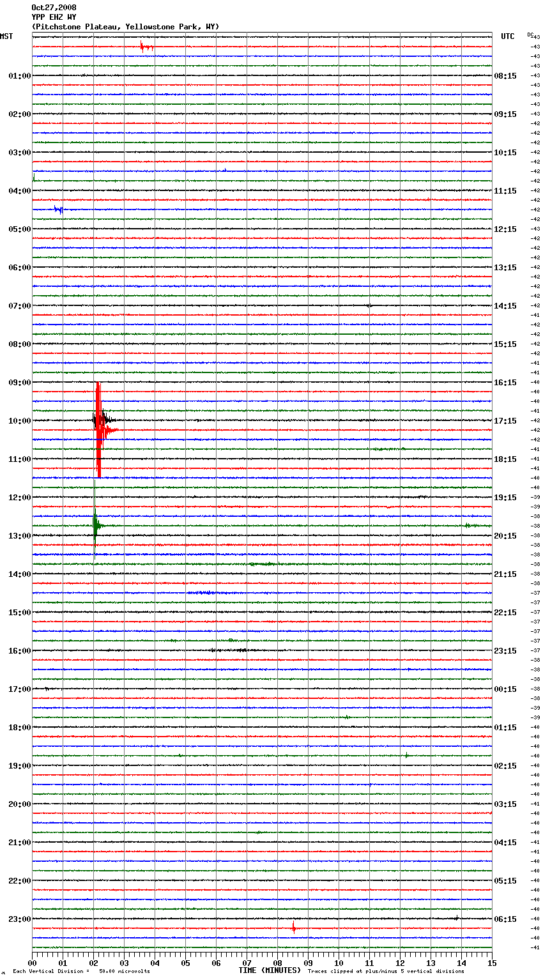Click the 08:15 UTC time label
The image size is (543, 980).
click(505, 76)
